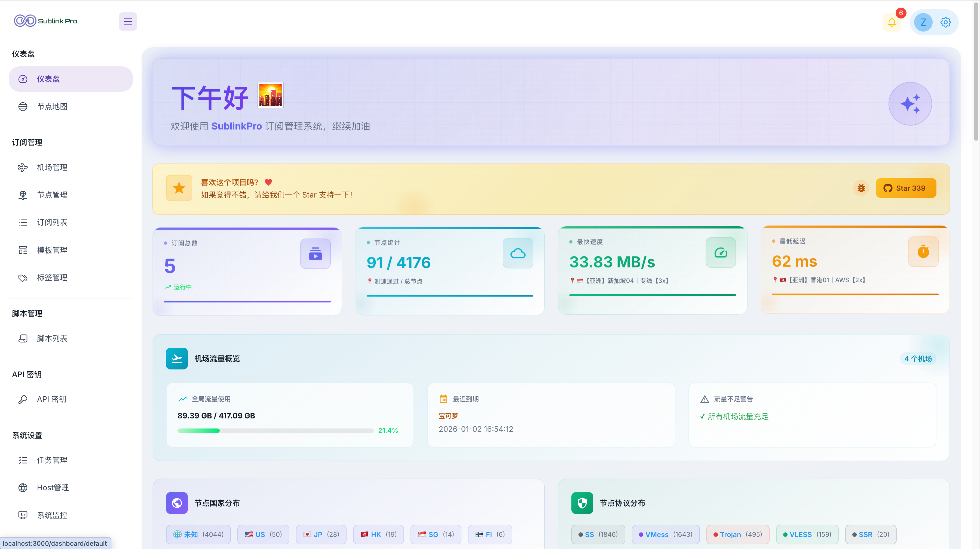
Task: Select the VMess (1643) protocol chip
Action: (x=665, y=534)
